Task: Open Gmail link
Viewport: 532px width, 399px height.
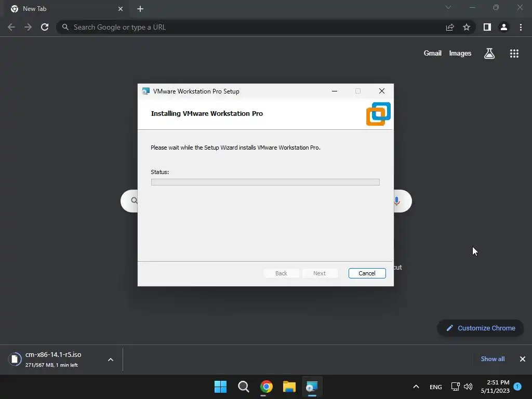Action: (x=432, y=54)
